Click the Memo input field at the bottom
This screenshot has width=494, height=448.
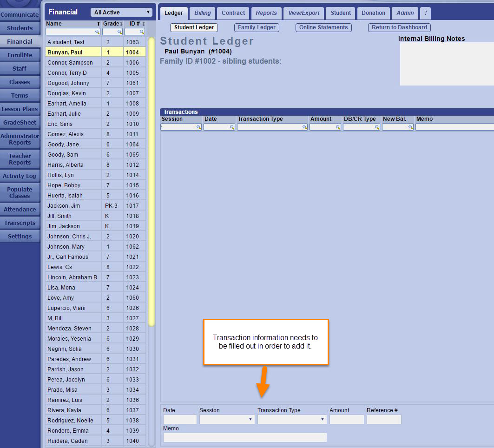(x=245, y=437)
